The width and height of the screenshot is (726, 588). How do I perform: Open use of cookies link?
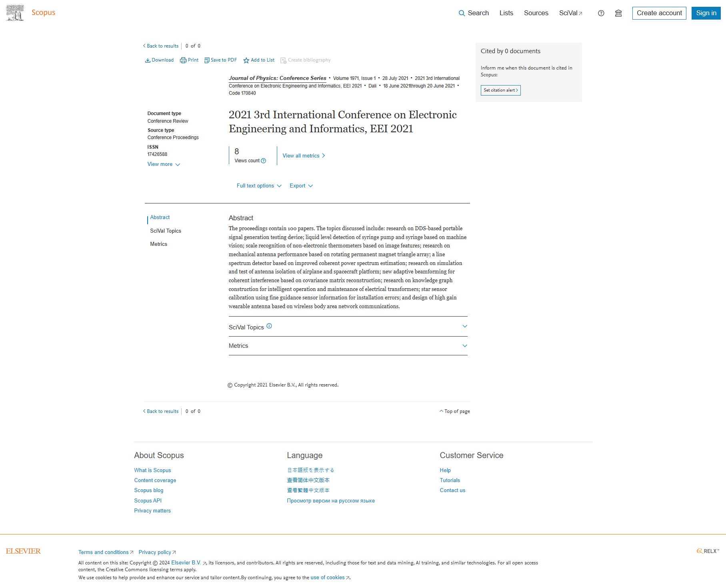tap(330, 578)
